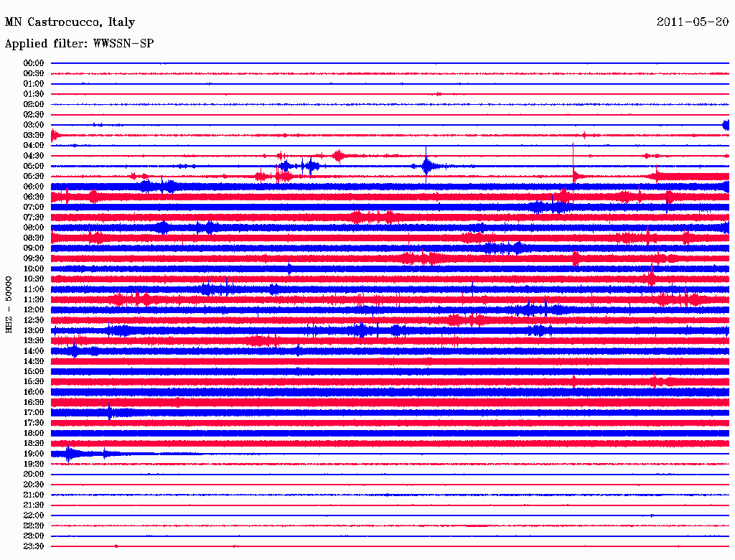
Task: Select the 12:30 time label
Action: coord(33,320)
